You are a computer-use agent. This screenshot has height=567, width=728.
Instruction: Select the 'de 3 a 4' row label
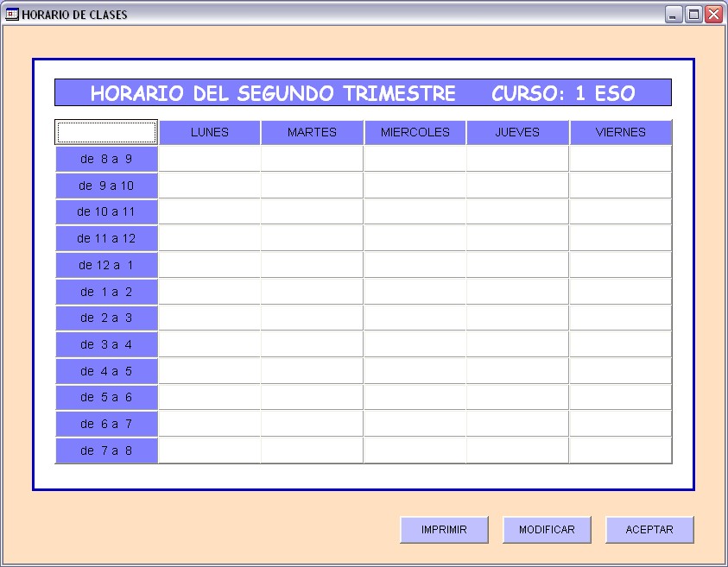tap(106, 344)
